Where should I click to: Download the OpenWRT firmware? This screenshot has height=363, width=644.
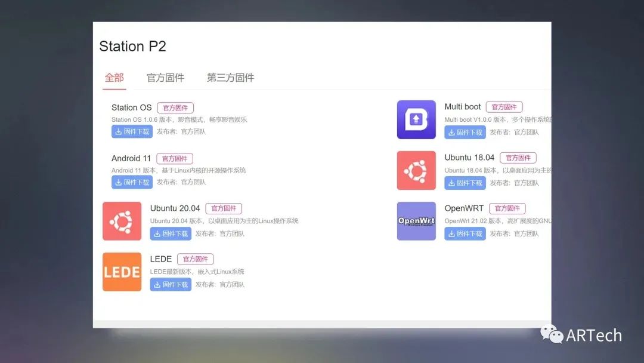pyautogui.click(x=465, y=233)
